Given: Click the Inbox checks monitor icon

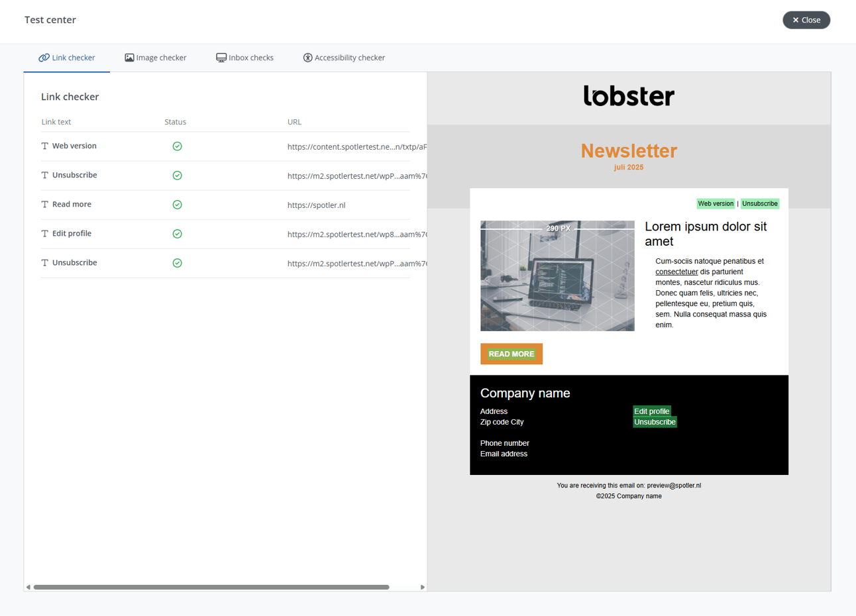Looking at the screenshot, I should coord(221,58).
